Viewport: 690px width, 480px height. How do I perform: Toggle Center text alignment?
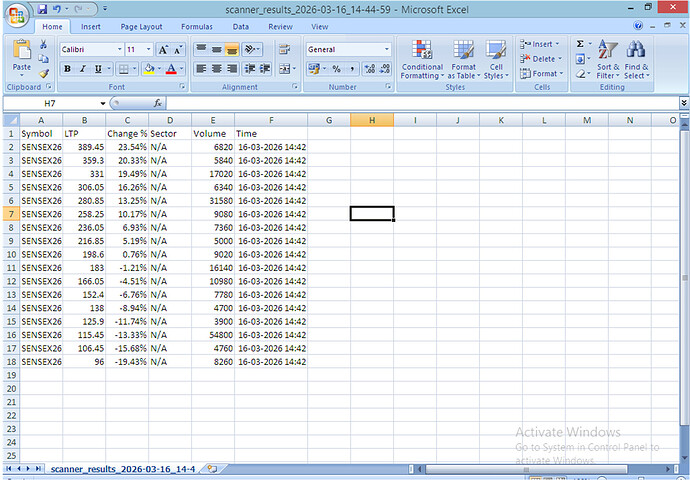[x=217, y=69]
